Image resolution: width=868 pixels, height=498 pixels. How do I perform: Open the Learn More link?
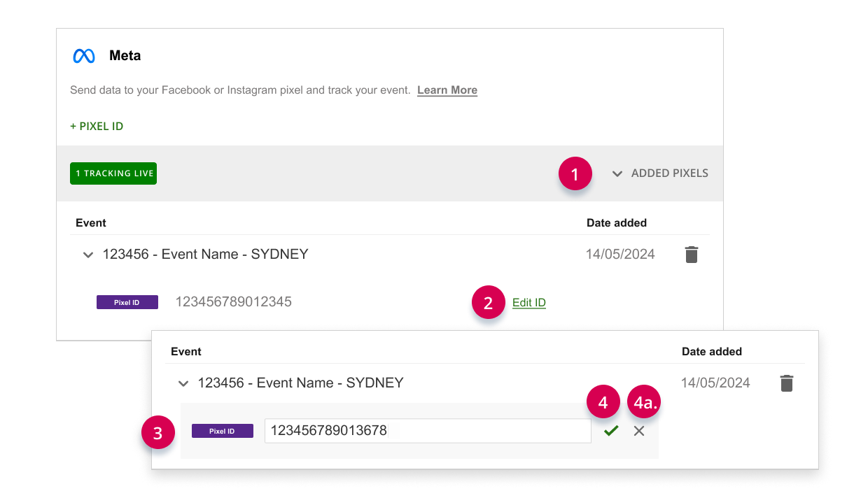(x=447, y=90)
